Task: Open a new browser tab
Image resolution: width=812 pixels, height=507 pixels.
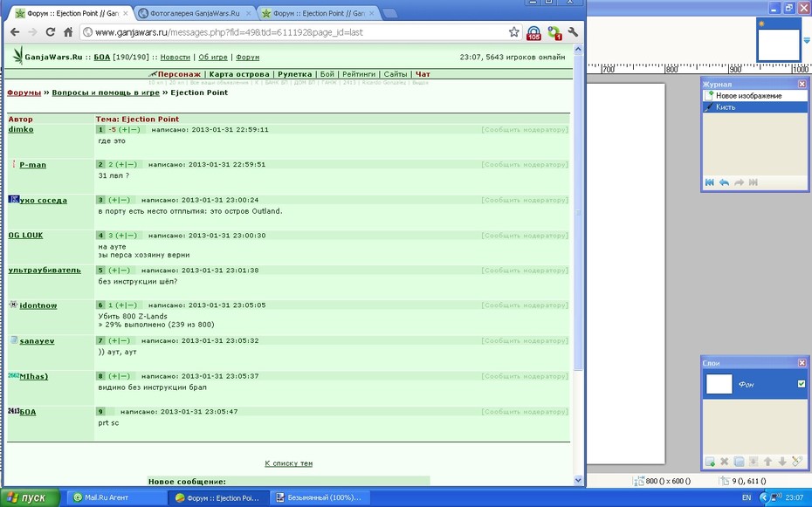Action: pyautogui.click(x=389, y=13)
